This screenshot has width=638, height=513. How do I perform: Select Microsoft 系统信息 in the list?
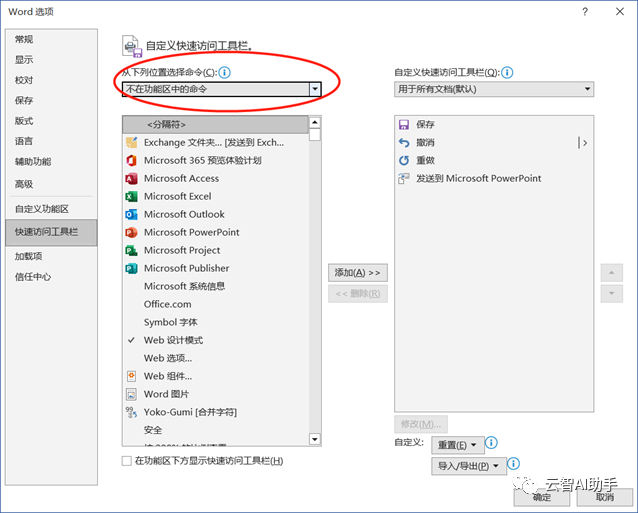(x=215, y=286)
